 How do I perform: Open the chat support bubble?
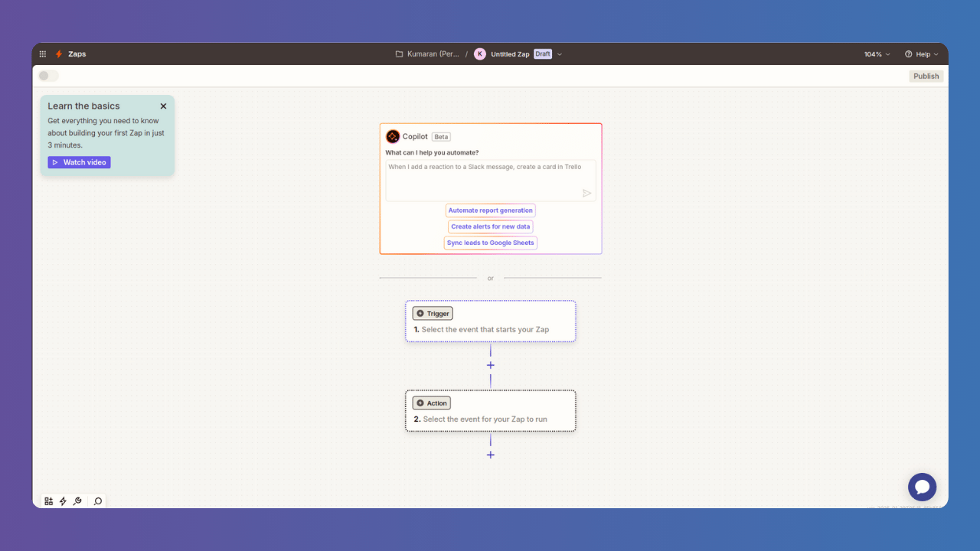pyautogui.click(x=922, y=487)
